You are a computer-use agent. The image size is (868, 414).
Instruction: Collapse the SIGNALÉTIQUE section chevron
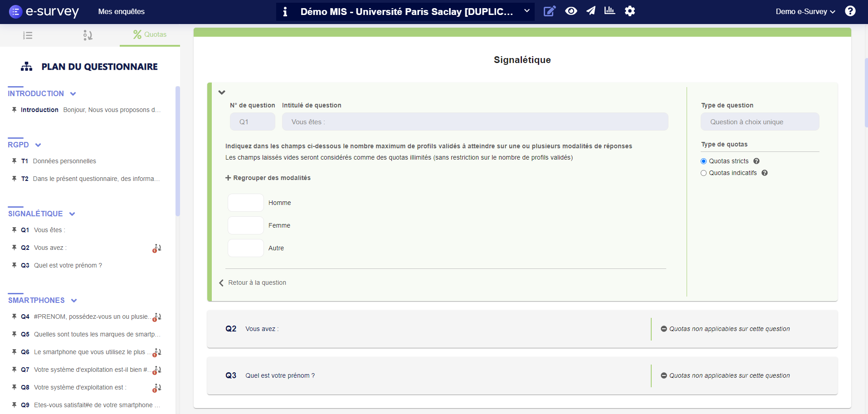click(x=72, y=214)
